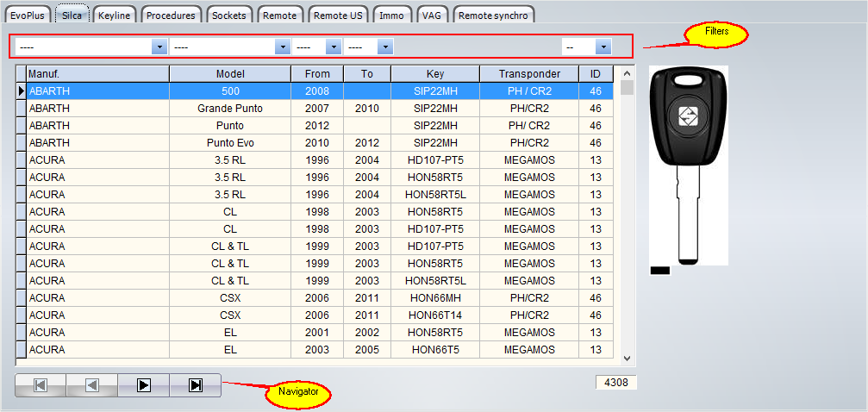868x412 pixels.
Task: Click the key blank image thumbnail
Action: click(x=689, y=165)
